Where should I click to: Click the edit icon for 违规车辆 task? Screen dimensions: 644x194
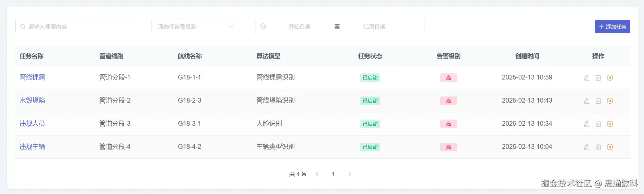tap(586, 147)
